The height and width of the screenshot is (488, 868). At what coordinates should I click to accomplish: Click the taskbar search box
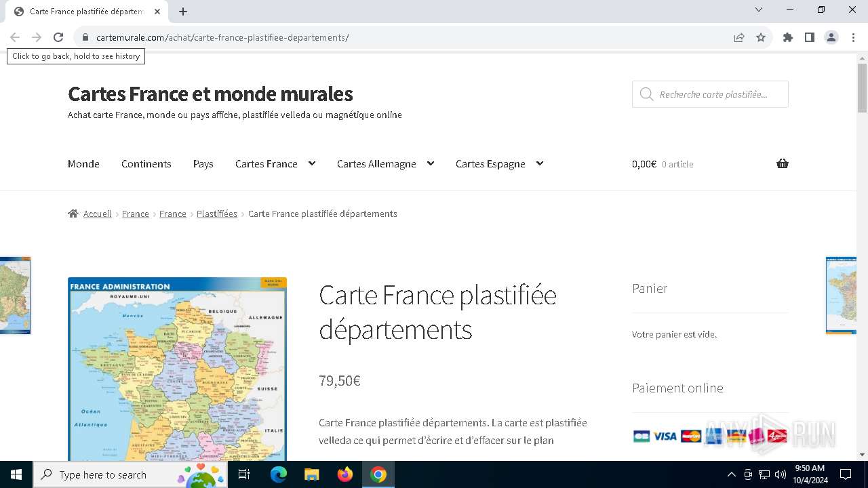(130, 474)
